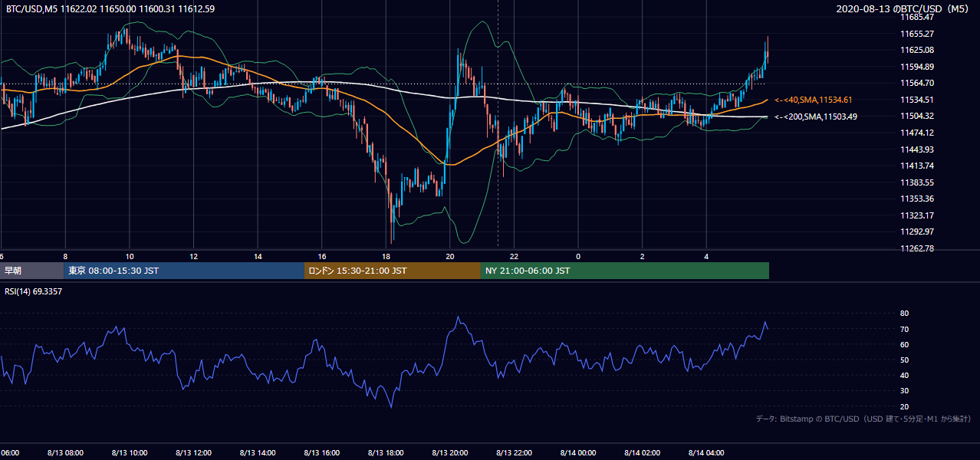
Task: Click the 8/13 10:00 date label
Action: pyautogui.click(x=130, y=453)
